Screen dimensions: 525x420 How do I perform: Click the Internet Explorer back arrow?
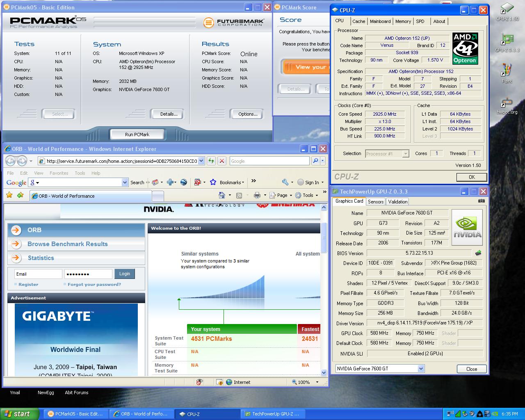[11, 161]
